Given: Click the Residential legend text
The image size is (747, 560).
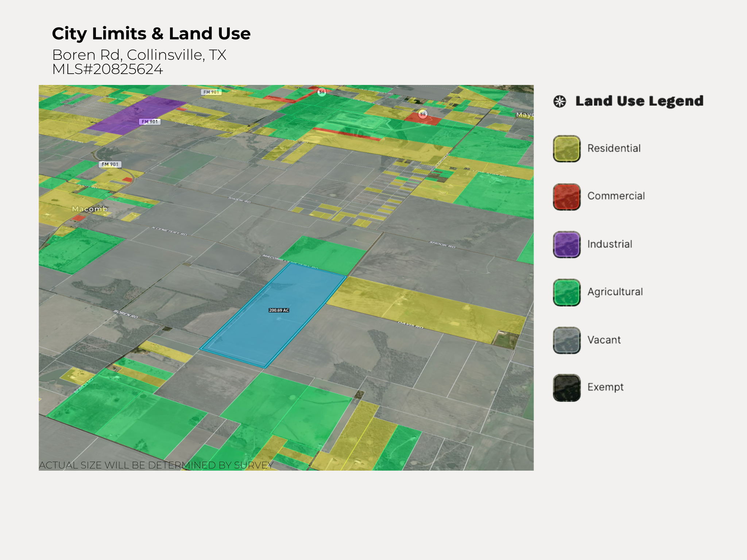Looking at the screenshot, I should coord(614,148).
